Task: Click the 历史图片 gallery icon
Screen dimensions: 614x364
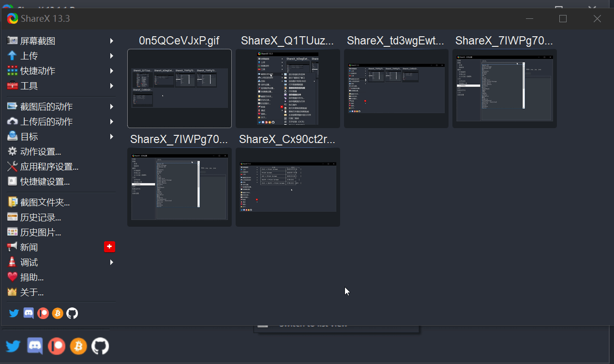Action: pyautogui.click(x=13, y=233)
